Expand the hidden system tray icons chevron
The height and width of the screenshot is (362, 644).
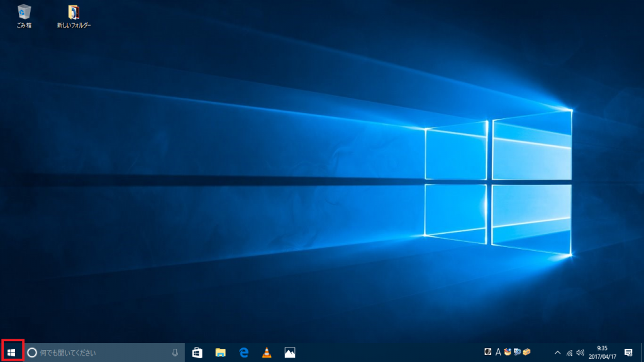tap(559, 352)
